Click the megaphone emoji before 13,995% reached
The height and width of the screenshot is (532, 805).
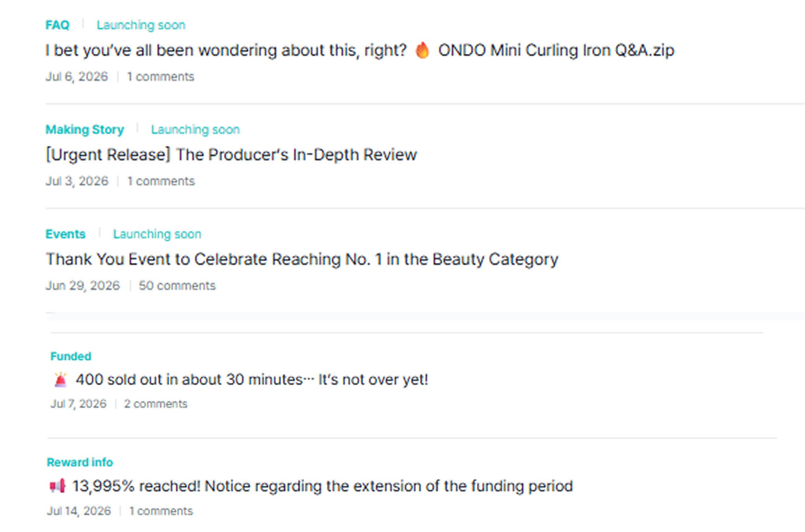pos(58,486)
